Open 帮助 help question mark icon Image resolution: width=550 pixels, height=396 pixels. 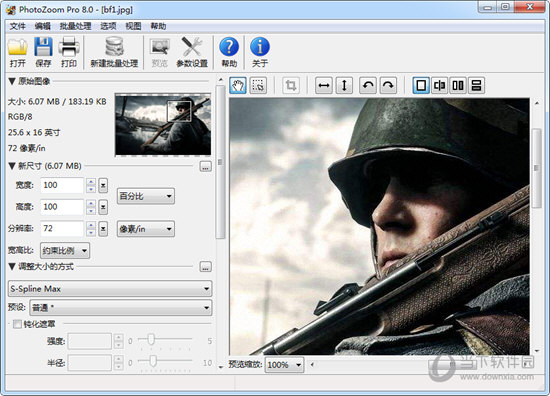[x=229, y=52]
